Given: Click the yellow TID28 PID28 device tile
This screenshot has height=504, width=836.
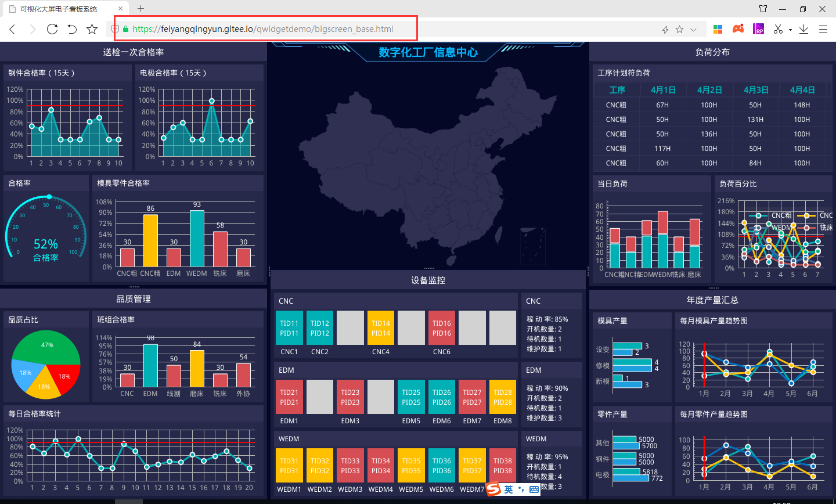Looking at the screenshot, I should (503, 397).
